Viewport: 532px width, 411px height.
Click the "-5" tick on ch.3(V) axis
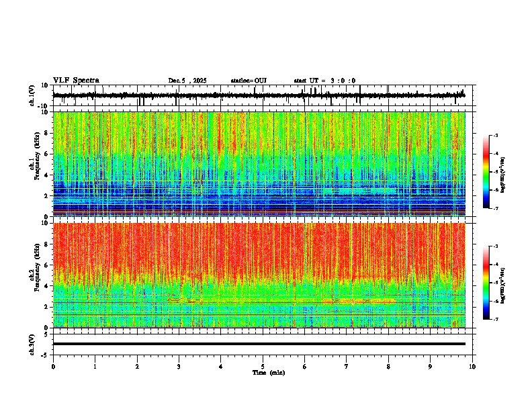tap(46, 355)
